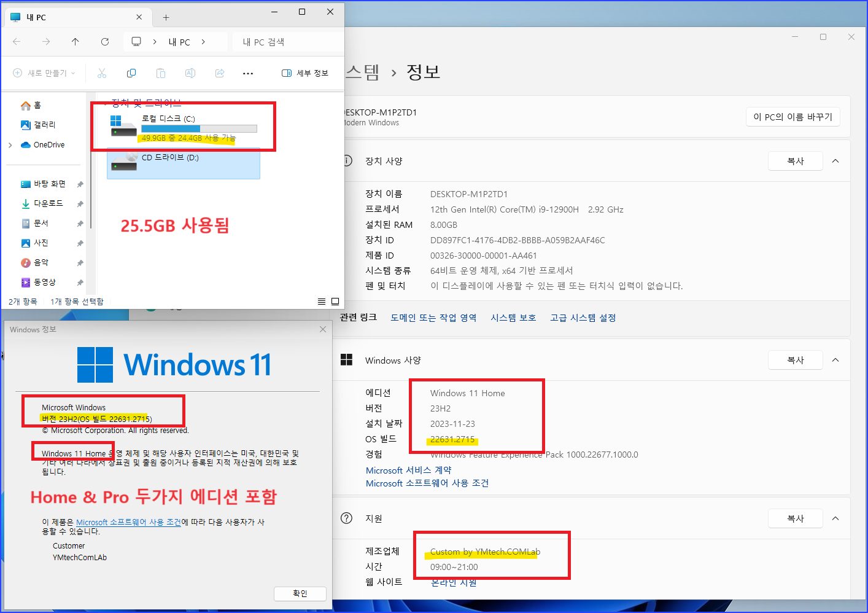Collapse the 장치 사양 section
Image resolution: width=868 pixels, height=613 pixels.
point(835,161)
